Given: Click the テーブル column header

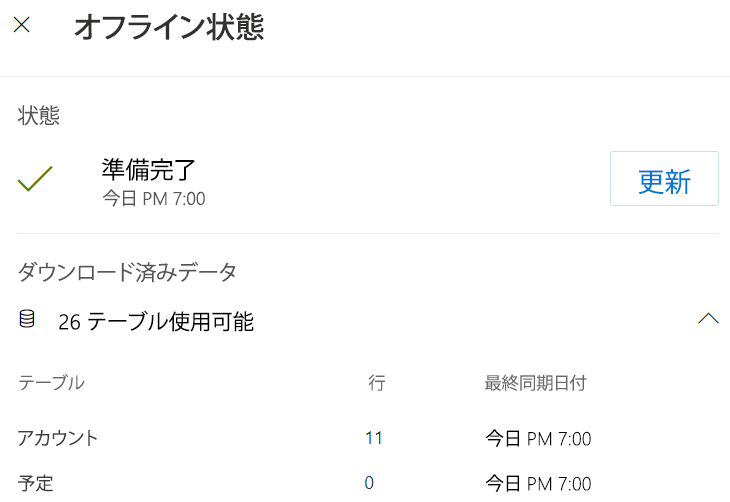Looking at the screenshot, I should [51, 382].
